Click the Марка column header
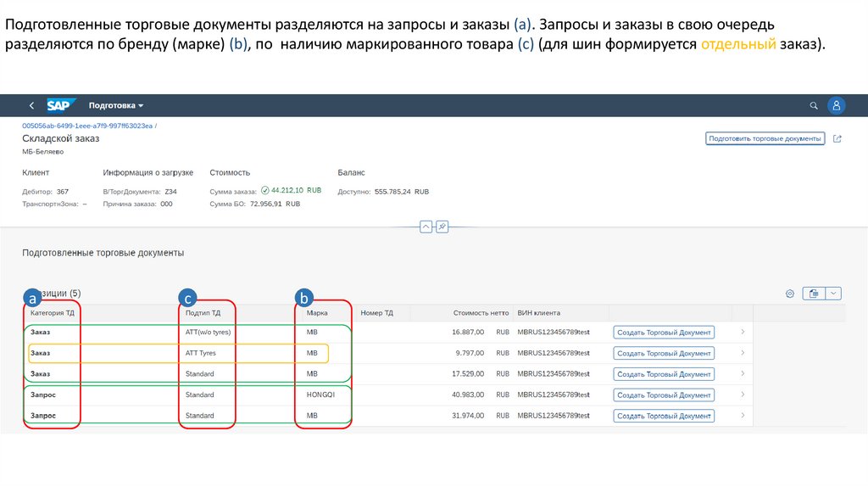 coord(317,313)
